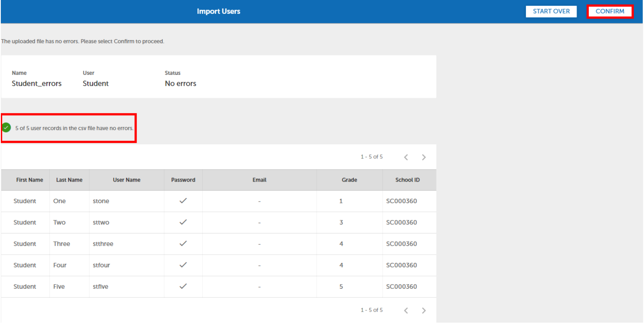644x323 pixels.
Task: Click the file name 'Student_errors'
Action: tap(37, 83)
